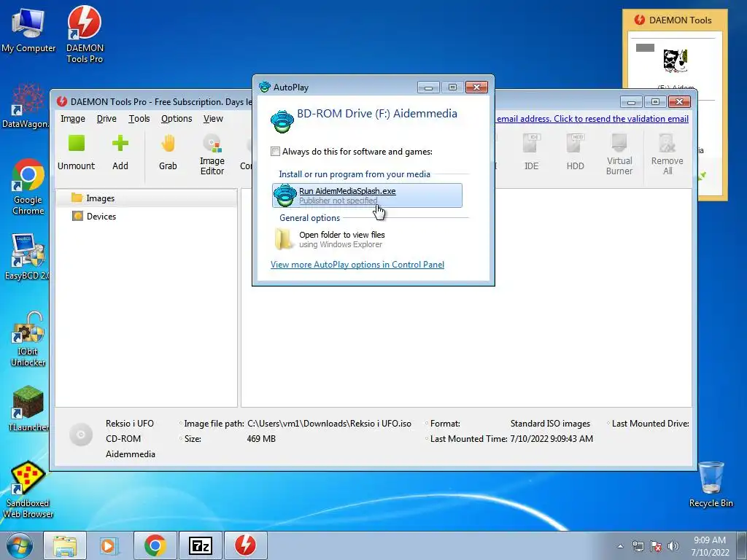Click Standard ISO images format value
747x560 pixels.
pyautogui.click(x=550, y=424)
